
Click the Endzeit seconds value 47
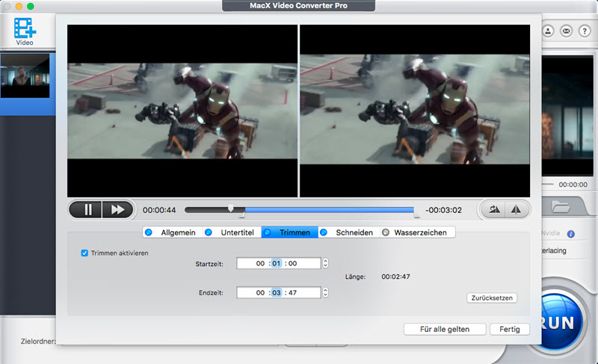click(292, 293)
